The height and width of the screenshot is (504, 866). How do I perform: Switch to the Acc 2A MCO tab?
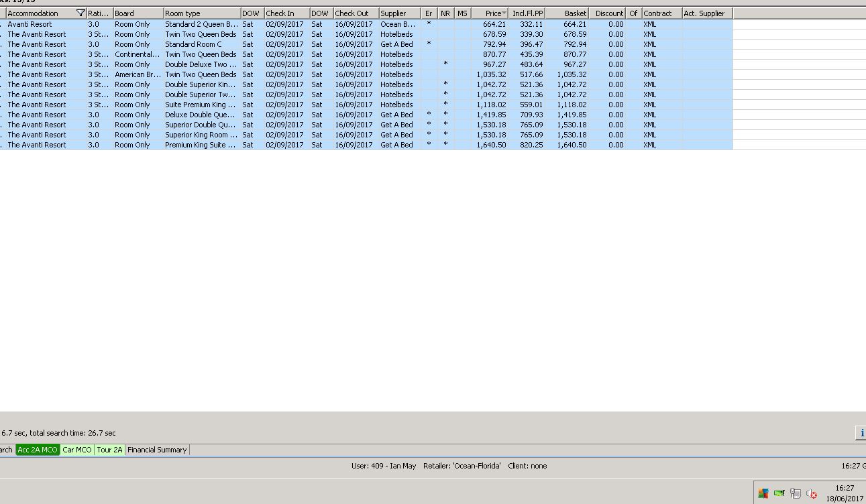38,450
